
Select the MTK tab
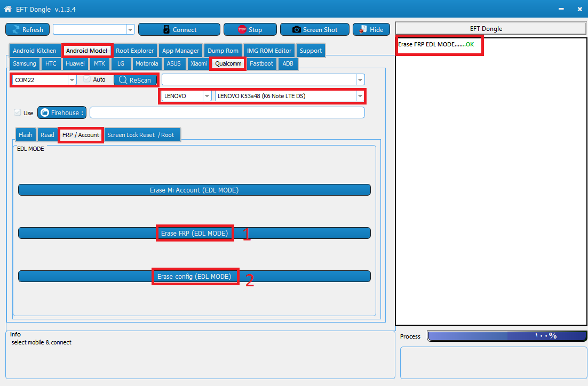[x=99, y=63]
